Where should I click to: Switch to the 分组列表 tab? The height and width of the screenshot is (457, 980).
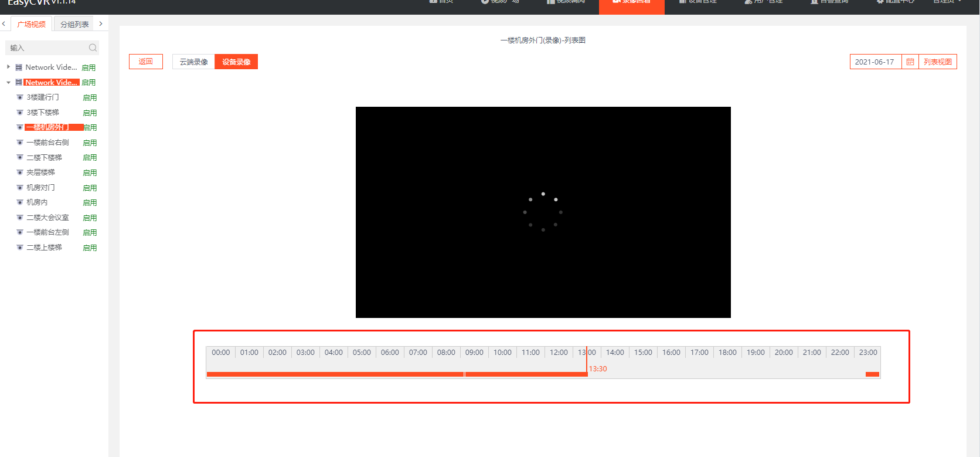click(x=74, y=24)
